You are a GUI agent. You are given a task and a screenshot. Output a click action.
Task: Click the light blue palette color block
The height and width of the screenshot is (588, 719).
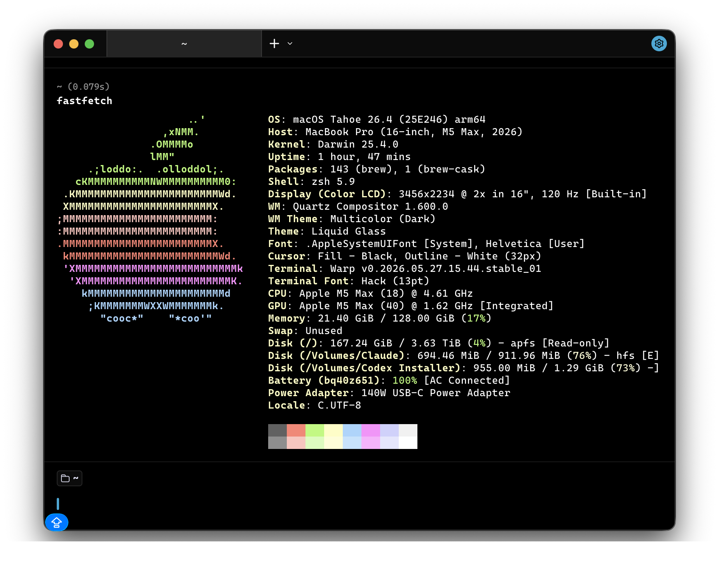[x=352, y=430]
